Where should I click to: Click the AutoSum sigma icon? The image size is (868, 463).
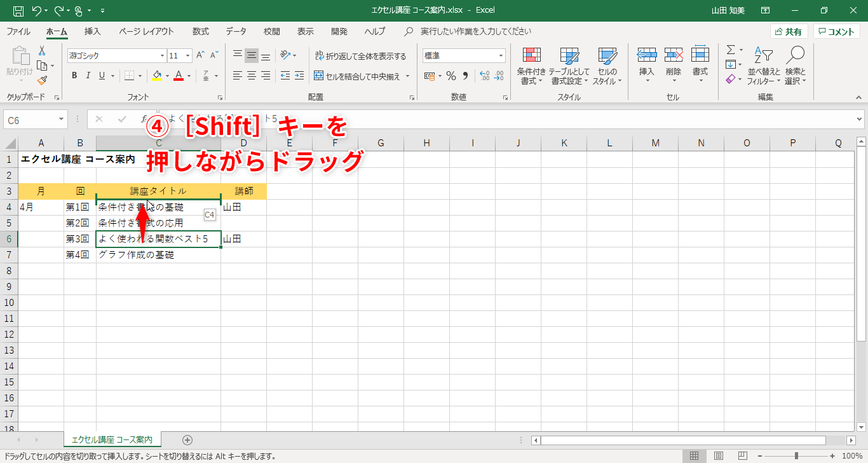click(x=731, y=50)
